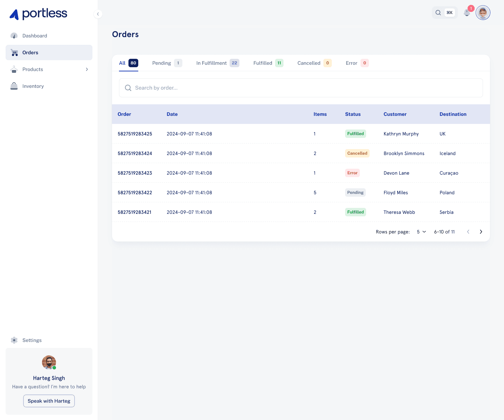Click the Dashboard gauge icon
This screenshot has height=420, width=504.
click(14, 36)
